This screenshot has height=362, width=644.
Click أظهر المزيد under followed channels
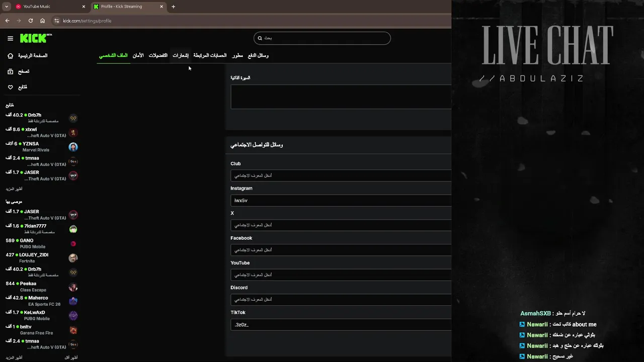coord(14,189)
